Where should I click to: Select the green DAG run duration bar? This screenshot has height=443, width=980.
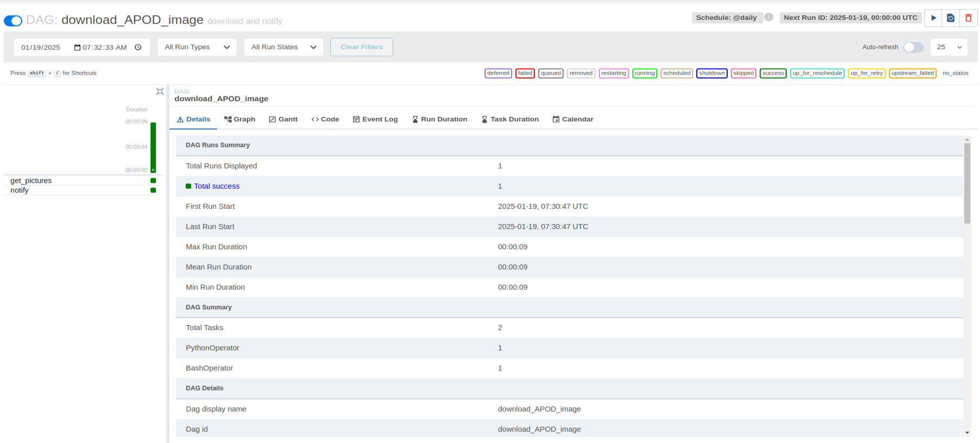153,147
